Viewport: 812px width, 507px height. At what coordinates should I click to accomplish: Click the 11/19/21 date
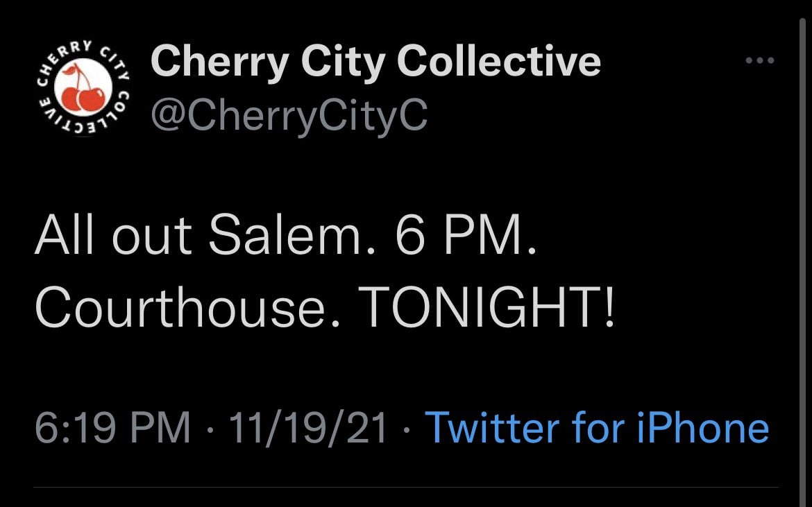(307, 427)
